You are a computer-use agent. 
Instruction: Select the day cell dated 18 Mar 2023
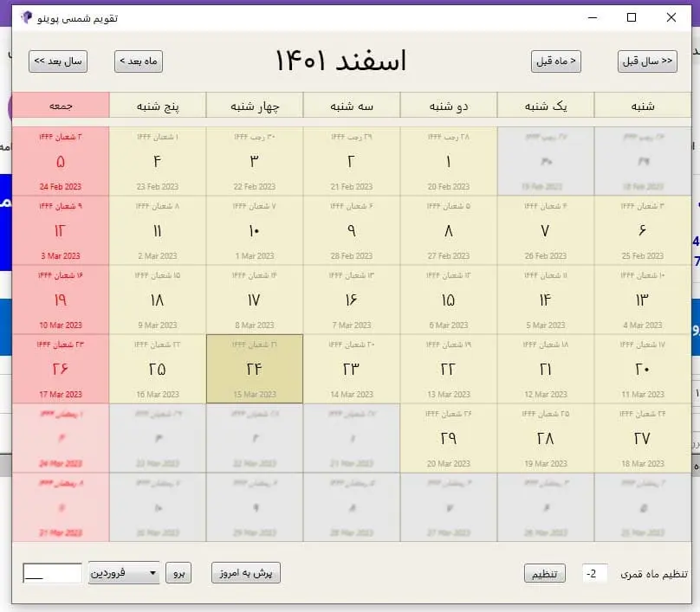[643, 438]
